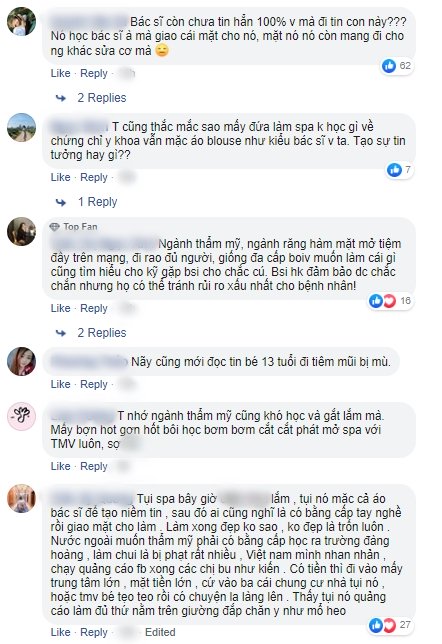Open the pink flower logo avatar
Viewport: 442px width, 644px height.
[x=21, y=416]
